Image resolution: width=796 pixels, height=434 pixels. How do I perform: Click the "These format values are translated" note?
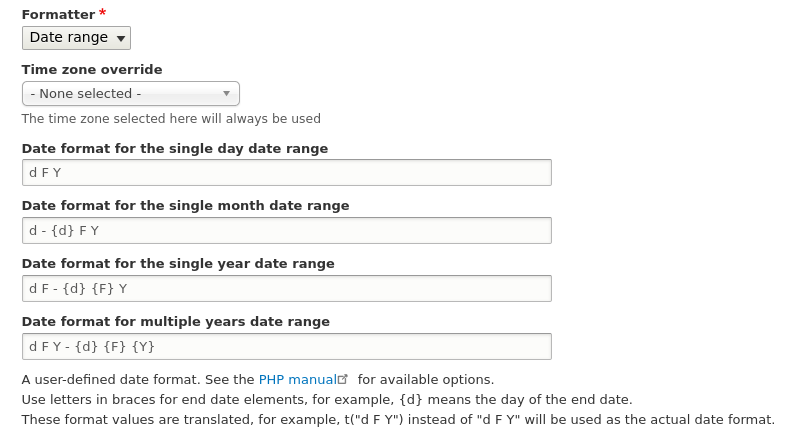pyautogui.click(x=397, y=420)
